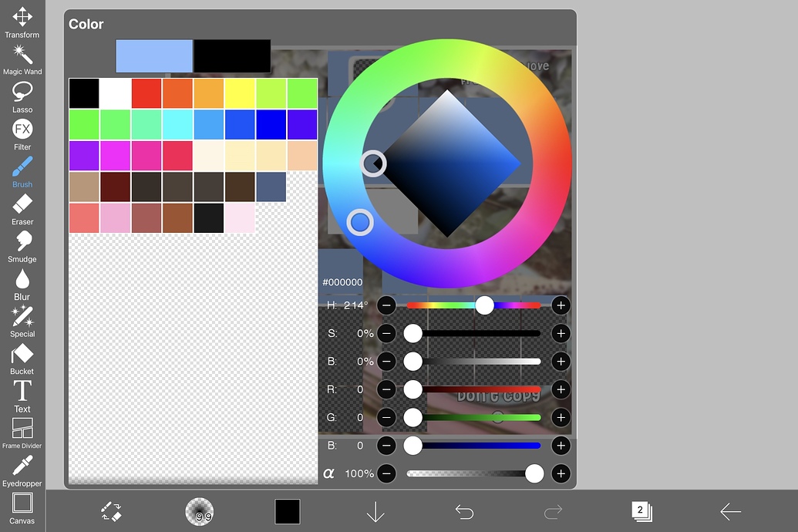Increase alpha with its plus button
Viewport: 798px width, 532px height.
pyautogui.click(x=561, y=473)
